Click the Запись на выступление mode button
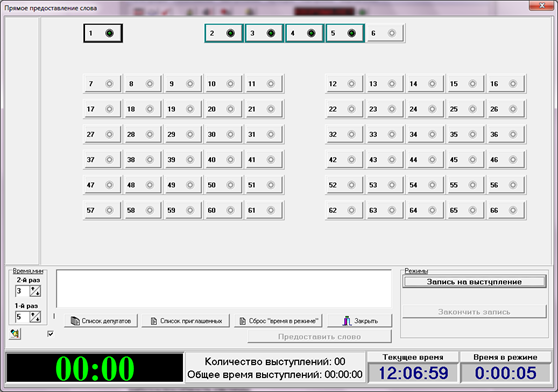 click(474, 282)
